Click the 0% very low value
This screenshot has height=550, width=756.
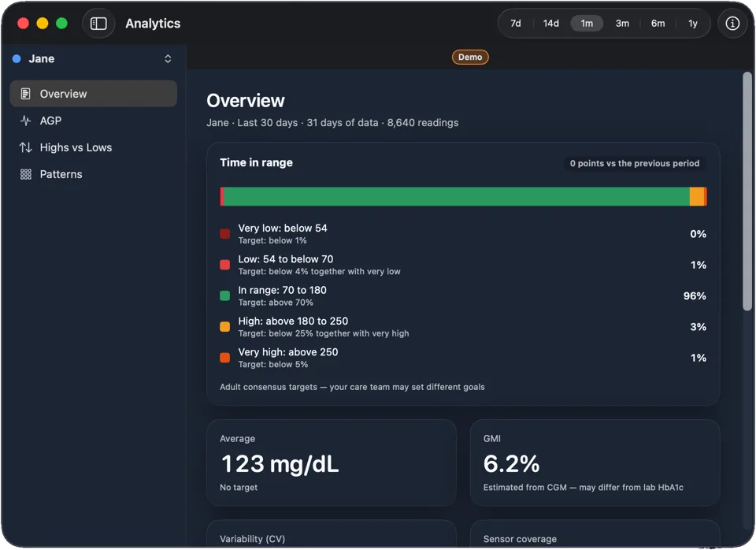point(698,234)
